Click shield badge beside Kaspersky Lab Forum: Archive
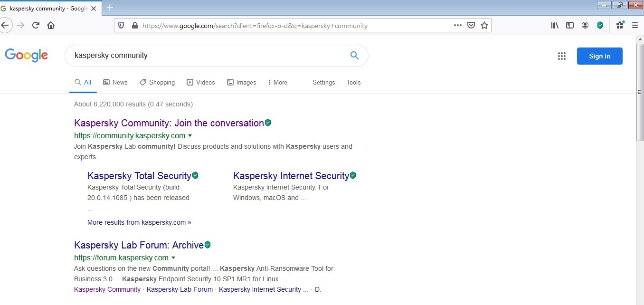Viewport: 644px width, 305px height. pyautogui.click(x=208, y=245)
